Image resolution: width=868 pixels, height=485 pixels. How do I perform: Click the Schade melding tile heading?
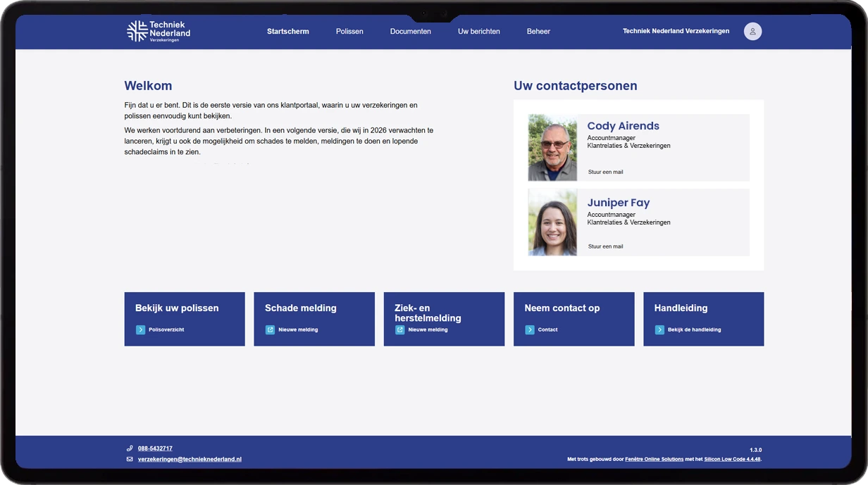tap(301, 308)
